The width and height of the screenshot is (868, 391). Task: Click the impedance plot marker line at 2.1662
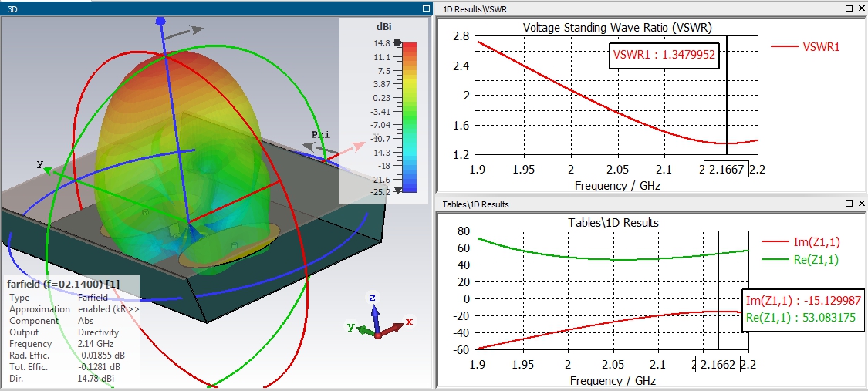[718, 291]
